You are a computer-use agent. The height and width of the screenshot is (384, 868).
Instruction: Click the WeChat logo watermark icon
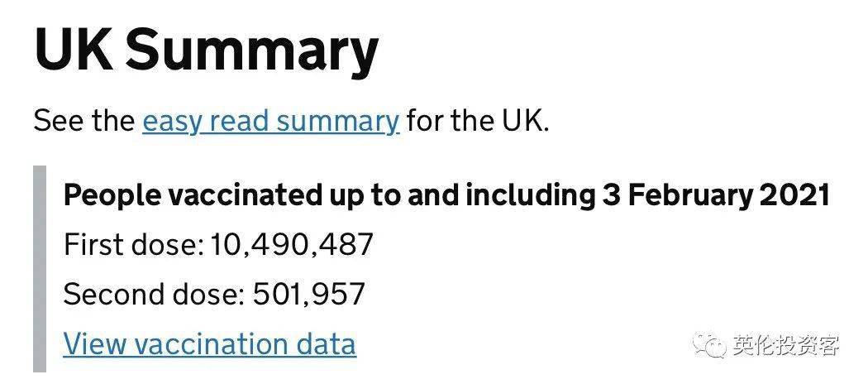pos(709,345)
